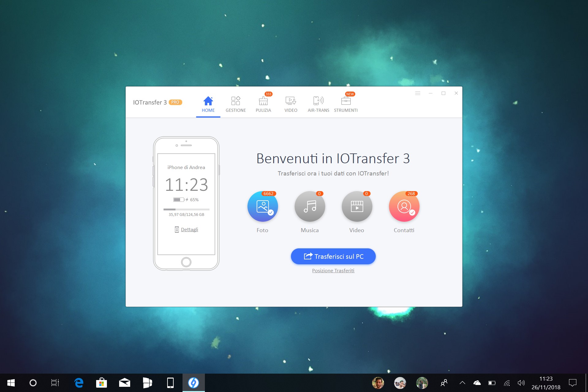Viewport: 588px width, 392px height.
Task: Open the Action Center notifications icon
Action: pos(573,383)
